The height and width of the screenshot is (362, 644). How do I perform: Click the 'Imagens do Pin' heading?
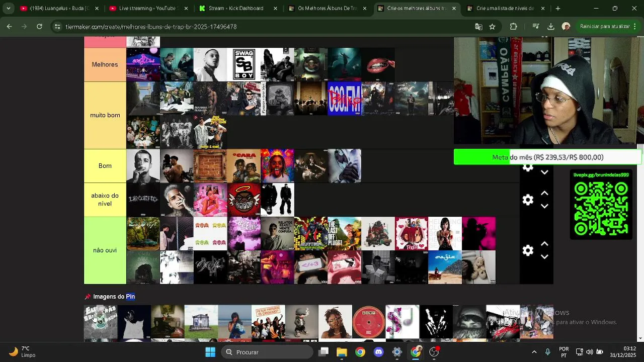pos(114,297)
